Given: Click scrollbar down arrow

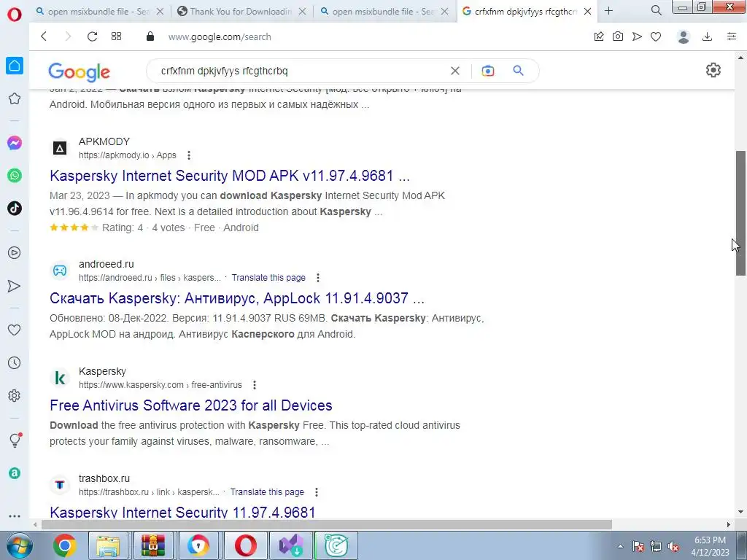Looking at the screenshot, I should [741, 512].
